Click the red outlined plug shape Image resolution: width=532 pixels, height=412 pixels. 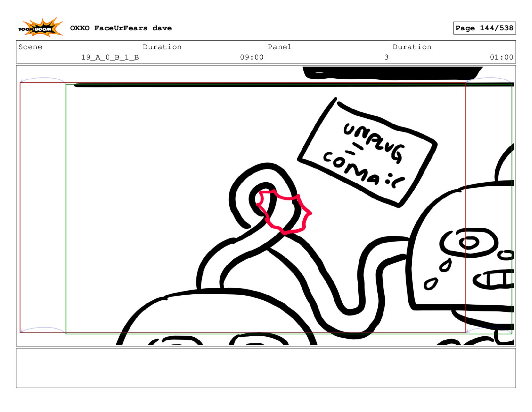click(284, 212)
